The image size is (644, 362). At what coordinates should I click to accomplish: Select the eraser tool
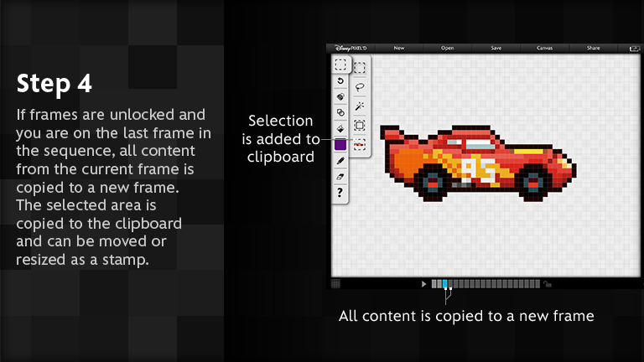click(x=340, y=177)
